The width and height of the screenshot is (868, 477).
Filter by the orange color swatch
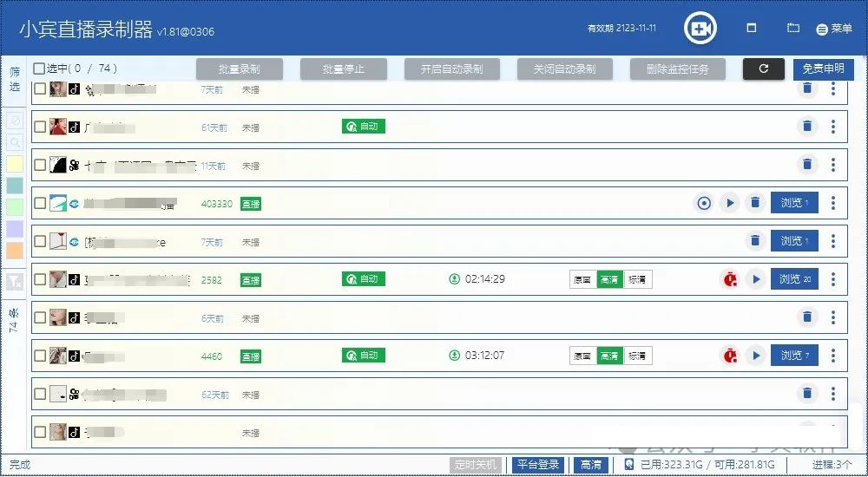pos(15,251)
